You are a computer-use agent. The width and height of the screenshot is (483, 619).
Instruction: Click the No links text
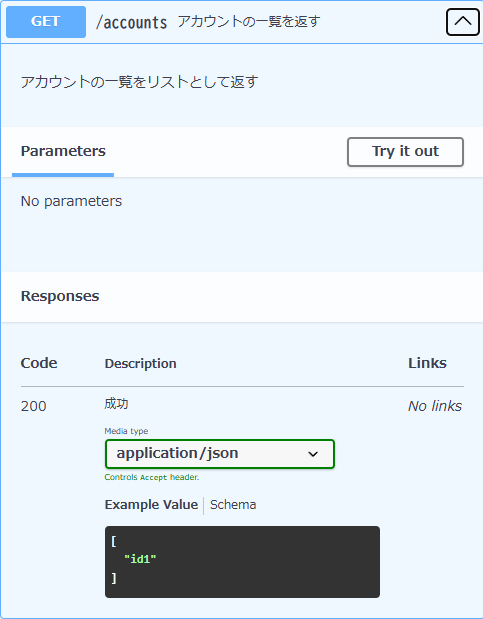[435, 406]
